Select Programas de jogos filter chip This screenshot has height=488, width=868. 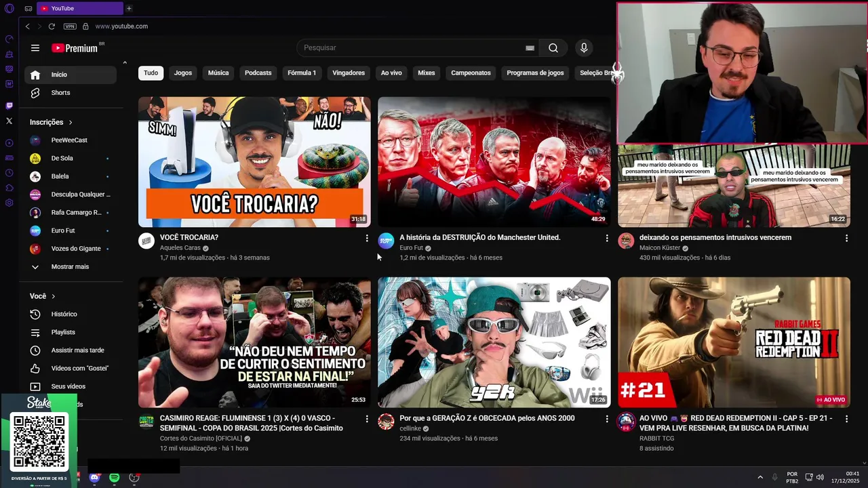point(535,73)
